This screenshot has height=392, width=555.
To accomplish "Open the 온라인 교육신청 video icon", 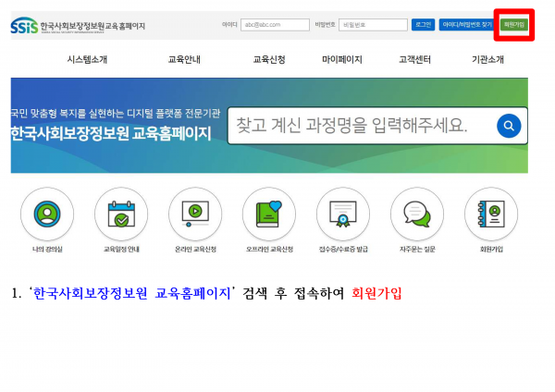I will (x=195, y=214).
